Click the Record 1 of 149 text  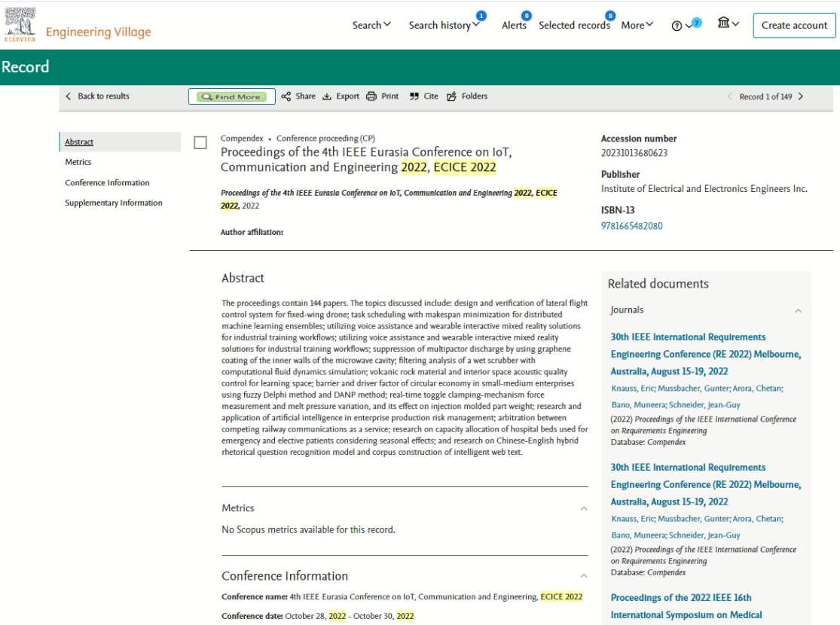click(x=765, y=96)
